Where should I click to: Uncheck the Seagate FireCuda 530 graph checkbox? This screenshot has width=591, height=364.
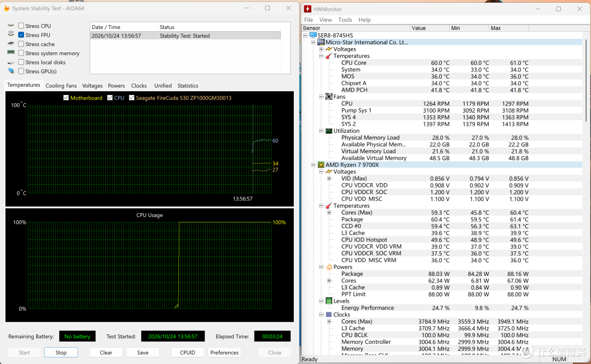click(x=131, y=98)
